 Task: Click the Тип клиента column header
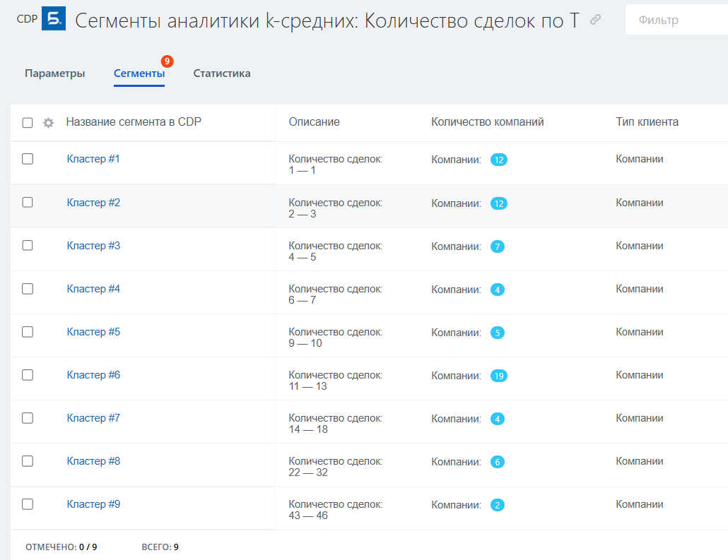647,122
